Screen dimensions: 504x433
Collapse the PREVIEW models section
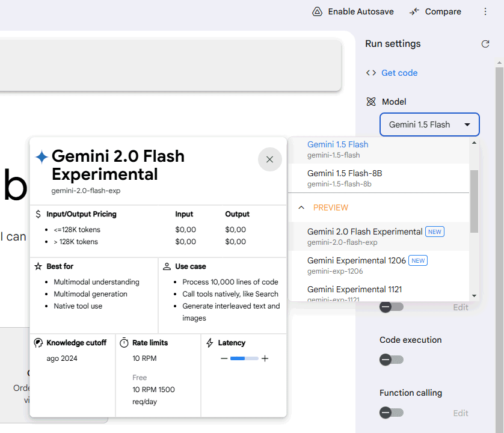(x=302, y=207)
